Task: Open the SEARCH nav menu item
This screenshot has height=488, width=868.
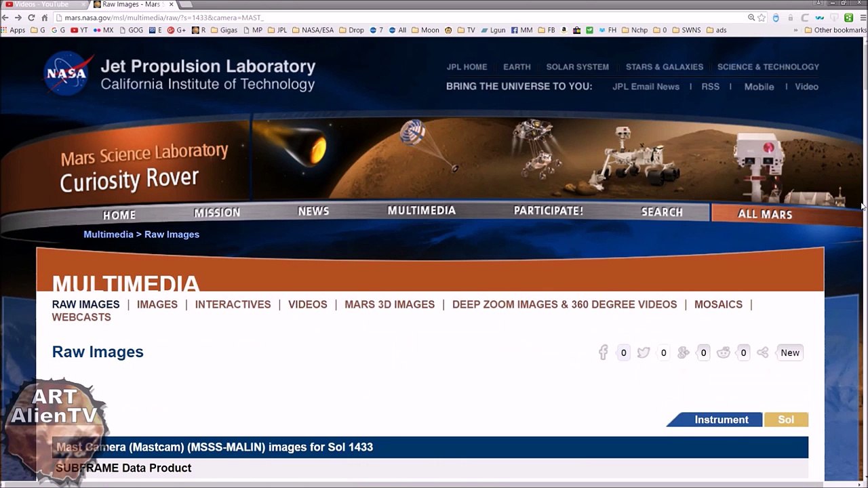Action: point(663,212)
